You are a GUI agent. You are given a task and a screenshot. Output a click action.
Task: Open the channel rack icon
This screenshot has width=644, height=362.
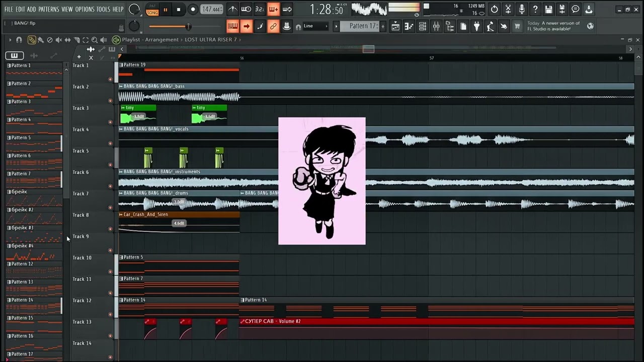pos(423,27)
